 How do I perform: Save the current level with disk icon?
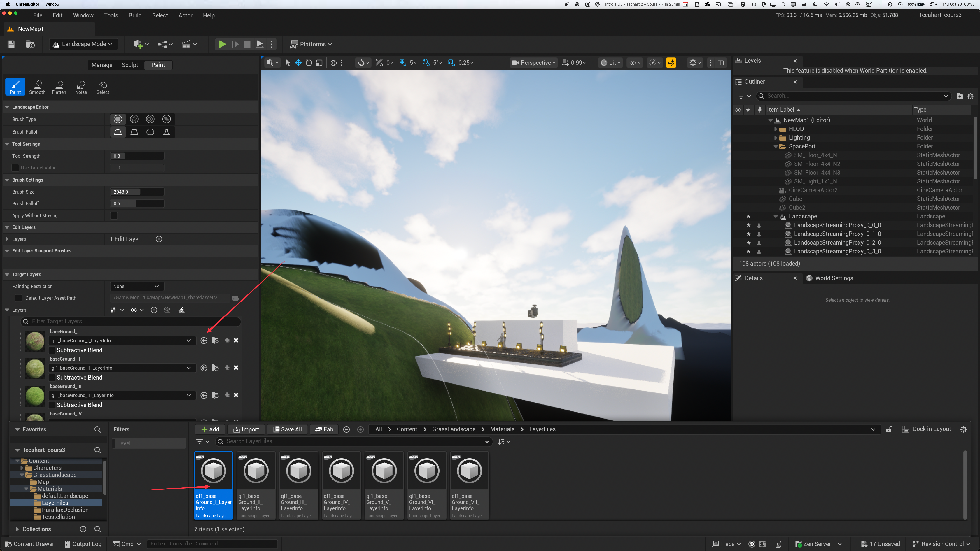tap(11, 44)
